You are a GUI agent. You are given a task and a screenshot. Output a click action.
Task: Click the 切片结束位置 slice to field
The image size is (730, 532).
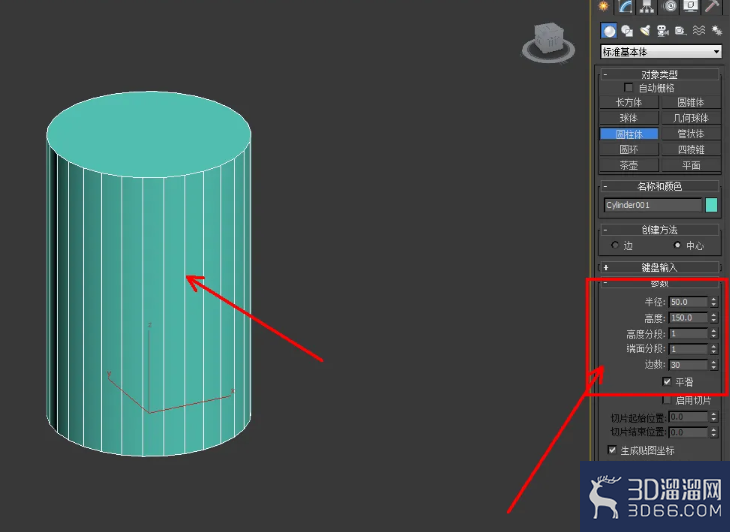click(688, 432)
